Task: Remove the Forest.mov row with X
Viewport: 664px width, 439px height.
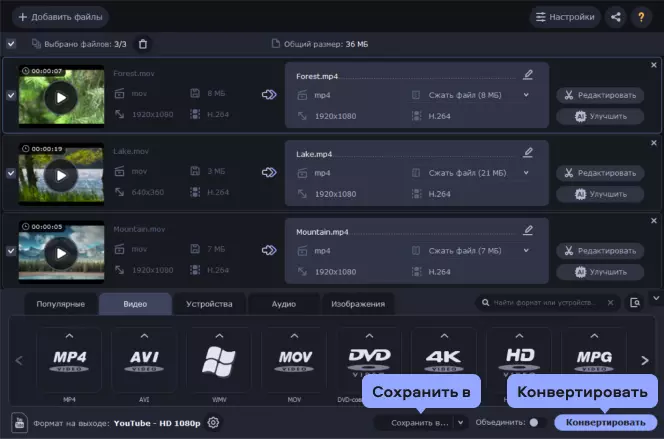Action: (654, 65)
